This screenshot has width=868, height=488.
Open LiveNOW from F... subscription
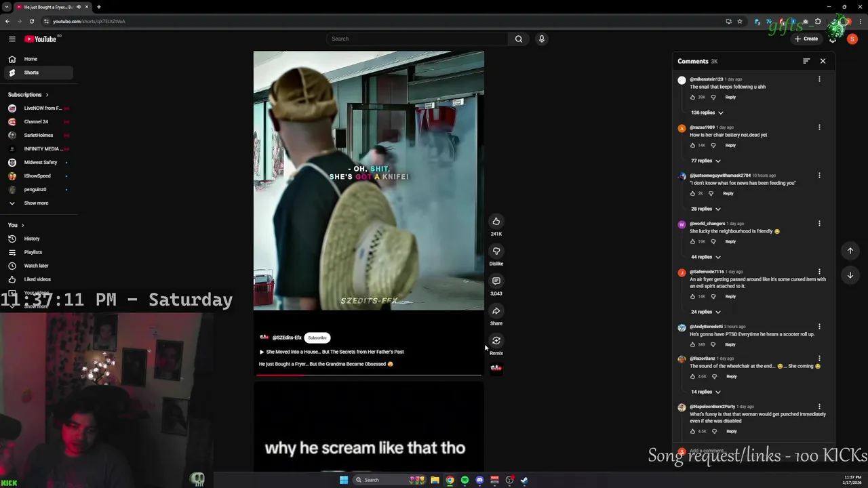pyautogui.click(x=38, y=108)
